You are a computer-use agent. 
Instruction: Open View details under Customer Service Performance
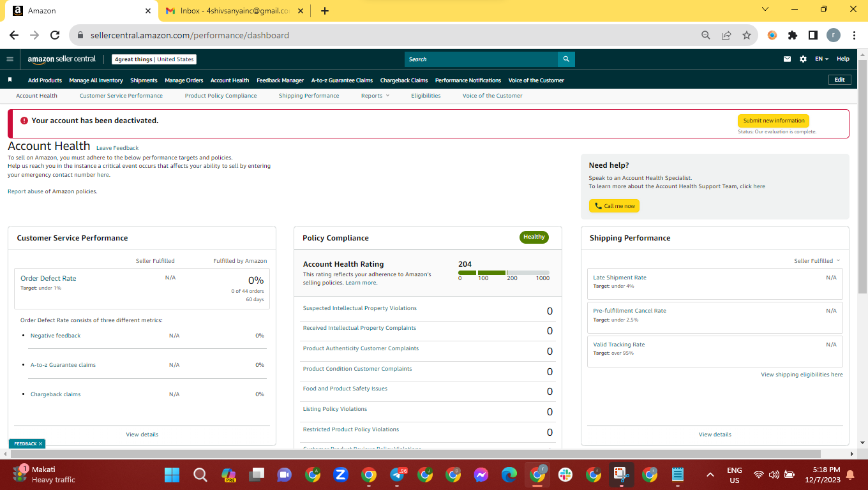142,434
